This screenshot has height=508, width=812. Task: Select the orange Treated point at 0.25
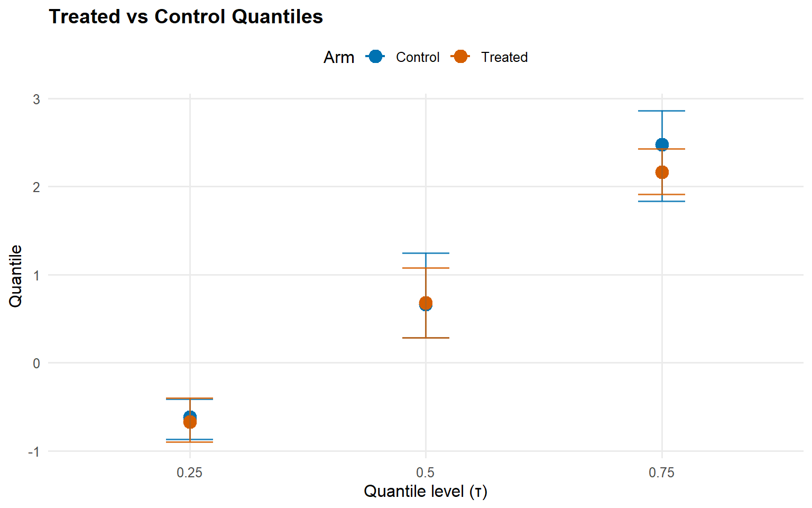pos(190,422)
